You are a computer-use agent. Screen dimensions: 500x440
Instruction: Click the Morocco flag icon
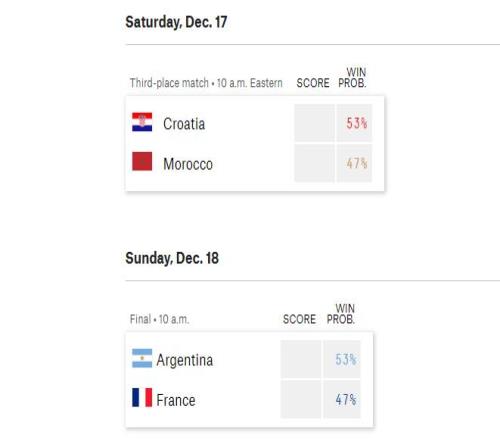[142, 161]
